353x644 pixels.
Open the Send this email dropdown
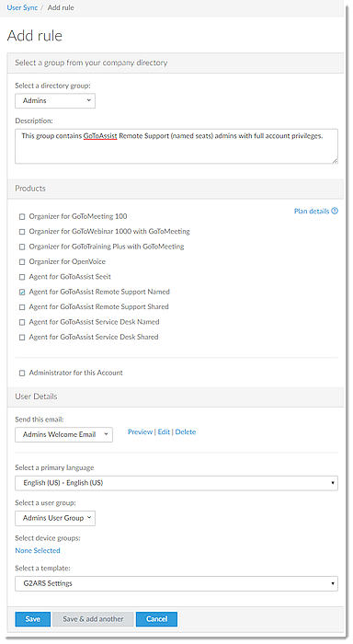(x=63, y=434)
